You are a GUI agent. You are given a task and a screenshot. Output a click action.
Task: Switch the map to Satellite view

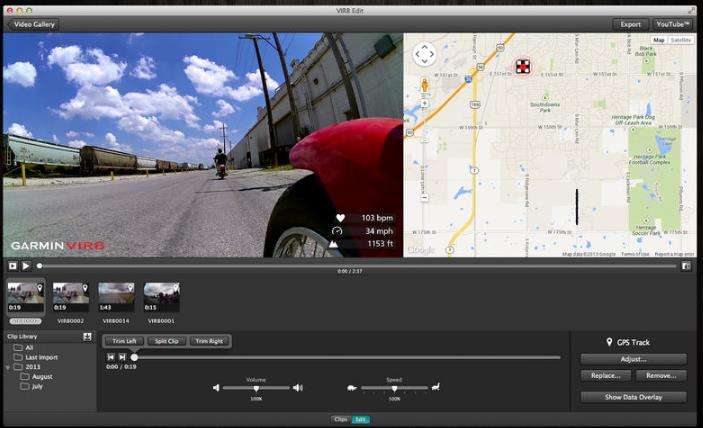point(681,40)
